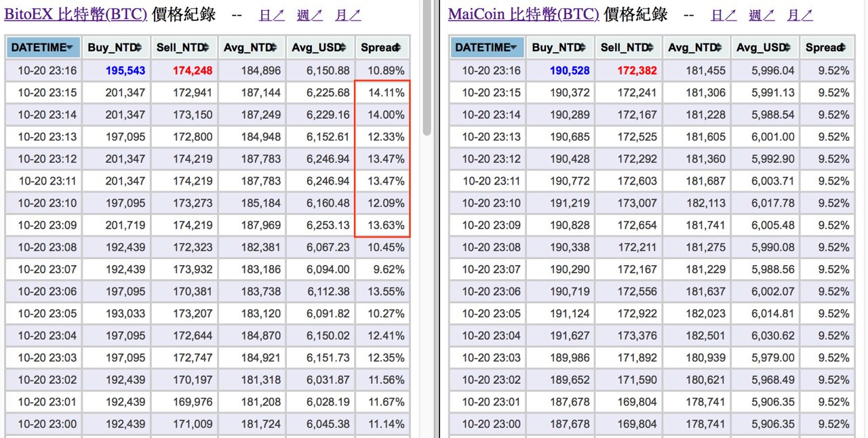Sort BitoEX table by Buy_NTD column

(115, 47)
